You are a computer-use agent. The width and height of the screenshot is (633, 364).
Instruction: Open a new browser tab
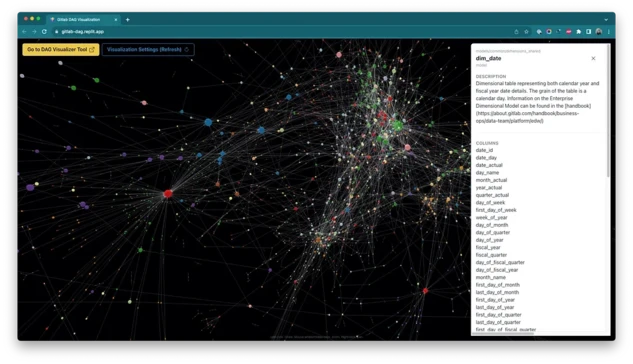pyautogui.click(x=128, y=19)
